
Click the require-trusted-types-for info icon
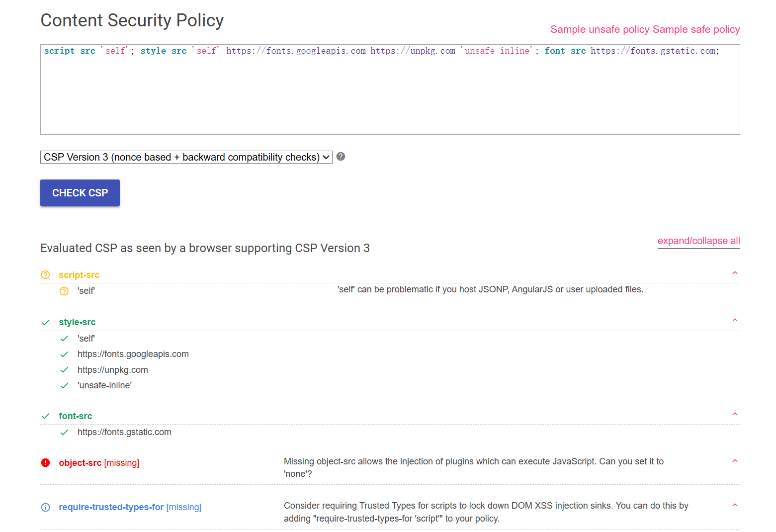point(45,508)
